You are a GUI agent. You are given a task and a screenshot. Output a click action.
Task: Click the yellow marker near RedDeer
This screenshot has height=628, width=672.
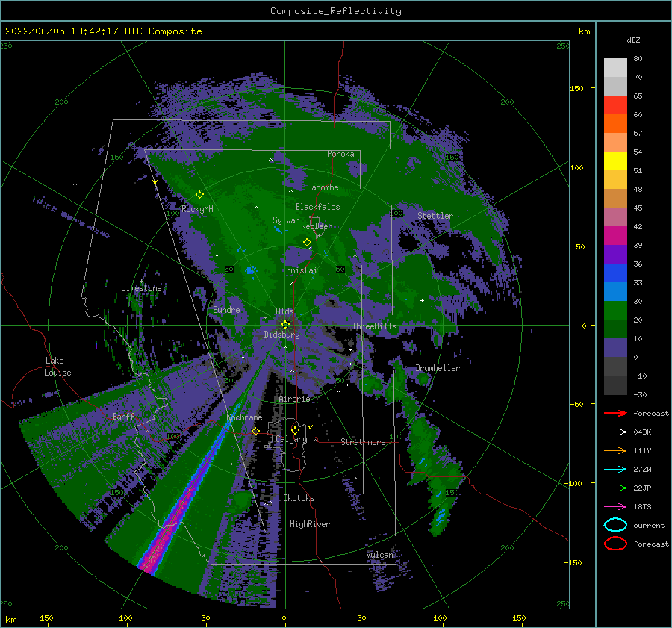point(308,243)
